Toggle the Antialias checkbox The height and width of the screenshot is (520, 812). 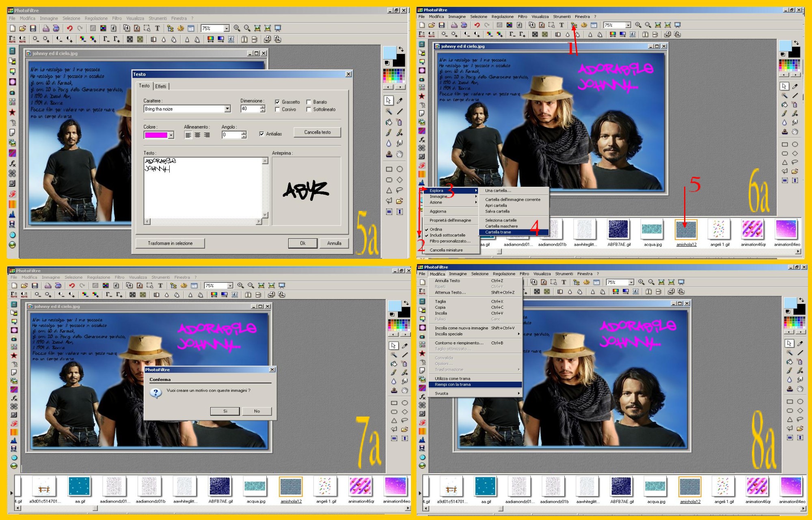coord(262,134)
